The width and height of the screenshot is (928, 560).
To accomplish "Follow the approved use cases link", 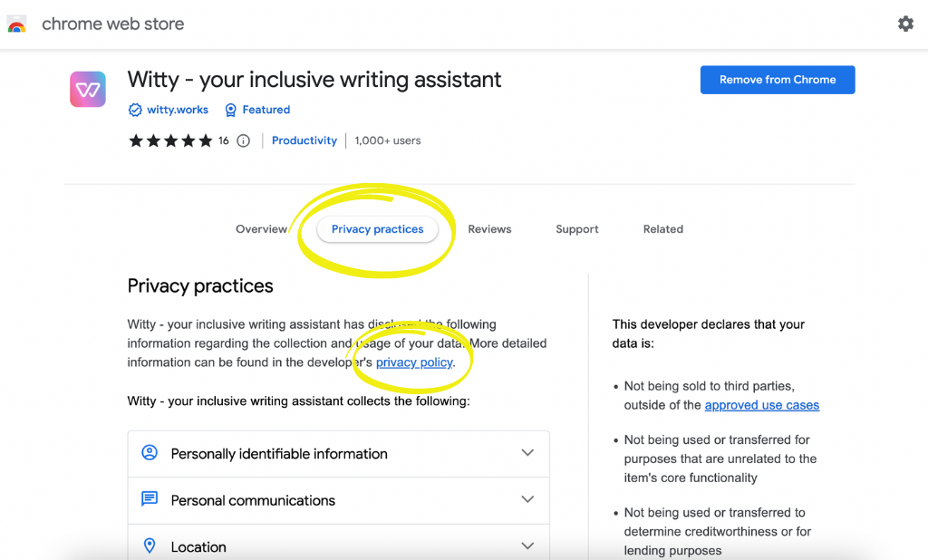I will [x=761, y=405].
